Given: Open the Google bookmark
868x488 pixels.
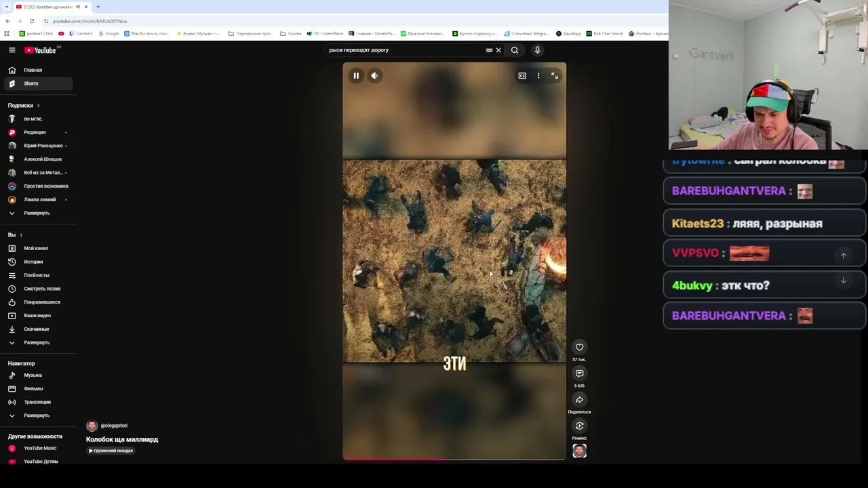Looking at the screenshot, I should pyautogui.click(x=108, y=33).
